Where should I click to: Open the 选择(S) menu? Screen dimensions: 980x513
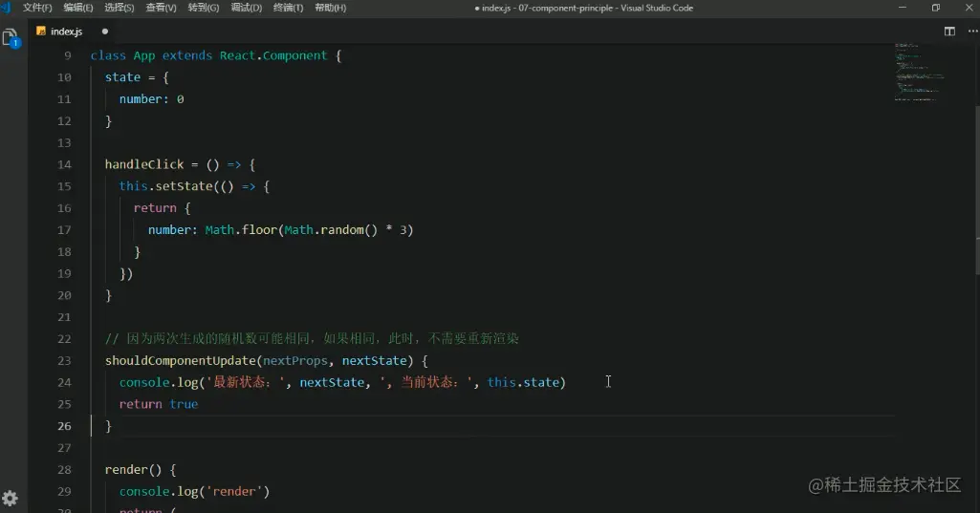119,8
